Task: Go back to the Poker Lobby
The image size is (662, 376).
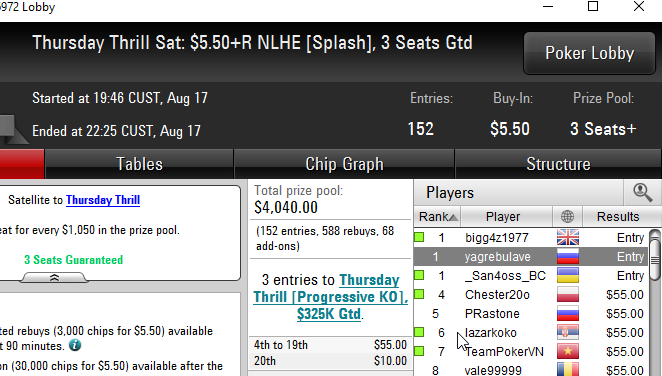Action: 589,53
